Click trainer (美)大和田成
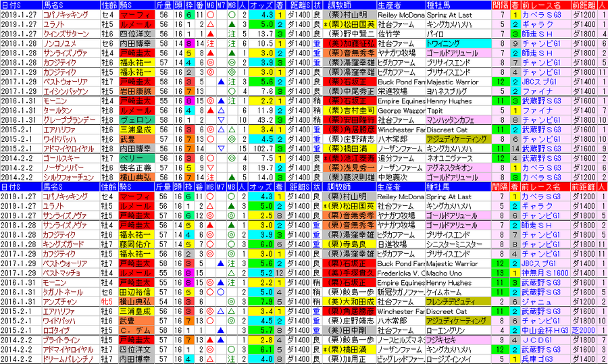Image resolution: width=608 pixels, height=364 pixels. click(x=350, y=302)
